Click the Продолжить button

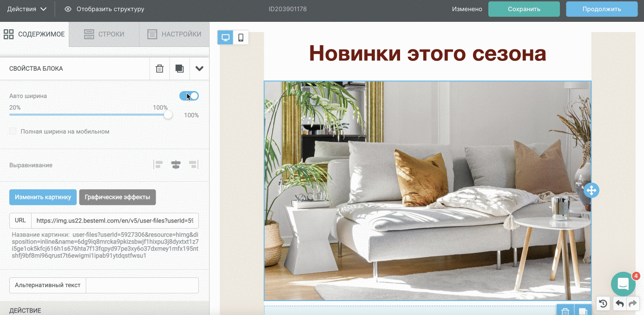point(602,9)
